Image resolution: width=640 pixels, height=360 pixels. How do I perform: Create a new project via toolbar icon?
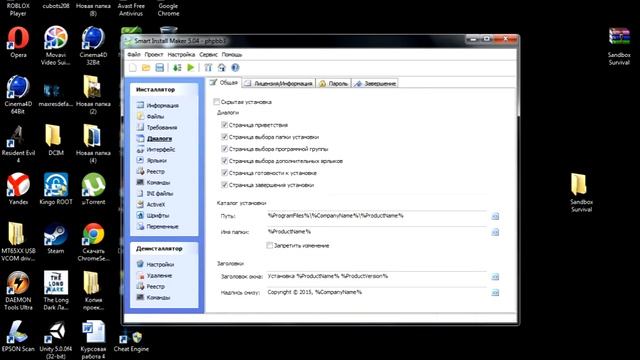(133, 68)
